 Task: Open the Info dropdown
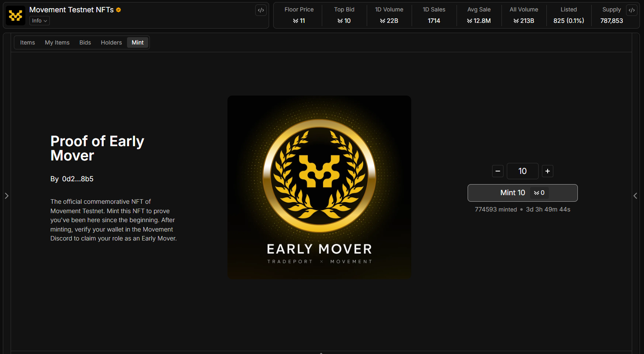[39, 21]
